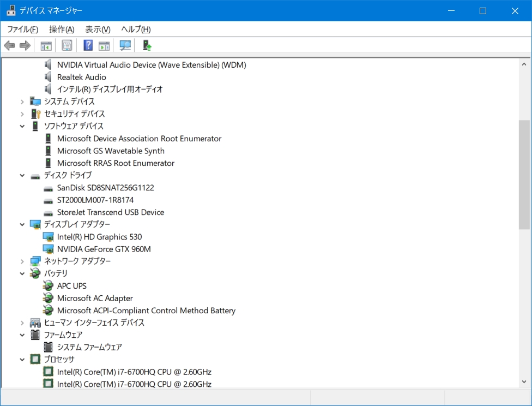This screenshot has width=532, height=406.
Task: Open the Properties toolbar icon
Action: point(67,45)
